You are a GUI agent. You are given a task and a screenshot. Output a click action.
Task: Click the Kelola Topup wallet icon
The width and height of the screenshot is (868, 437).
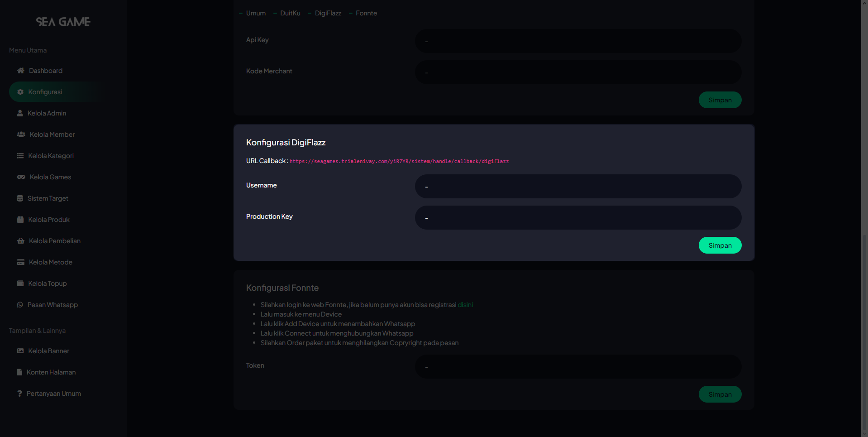click(x=20, y=283)
